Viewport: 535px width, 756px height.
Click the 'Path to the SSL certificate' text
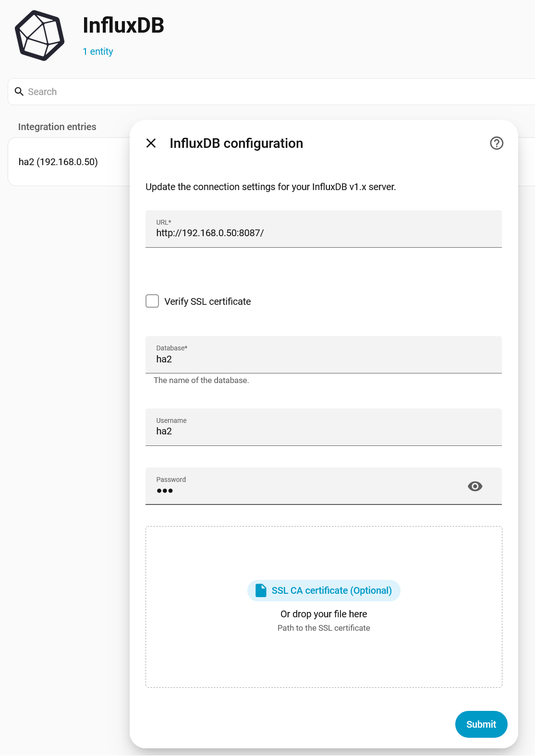coord(324,628)
